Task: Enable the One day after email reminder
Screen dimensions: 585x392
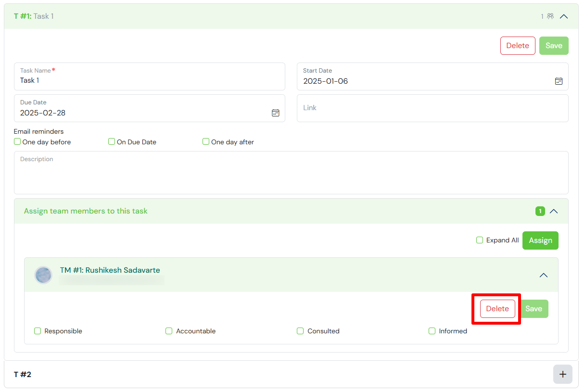Action: [x=206, y=142]
